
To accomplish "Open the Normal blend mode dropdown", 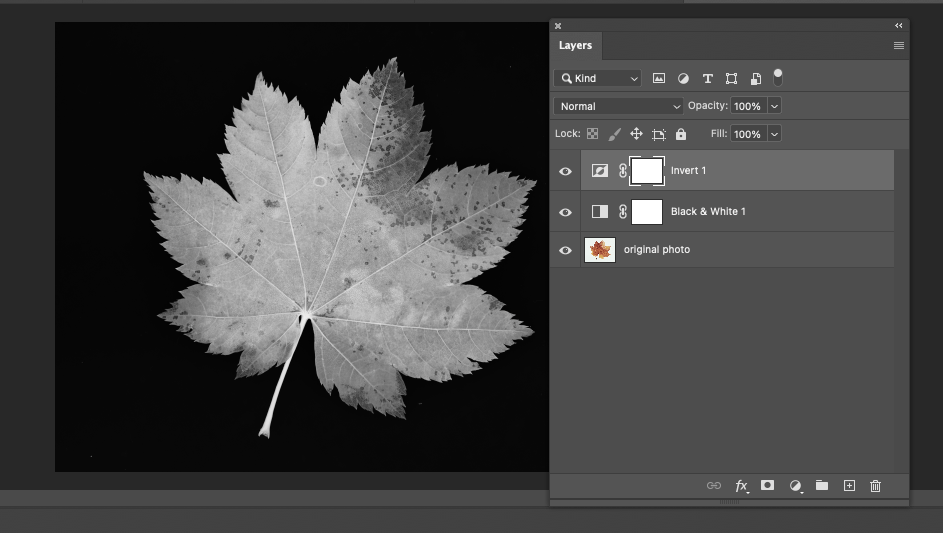I will click(x=618, y=106).
